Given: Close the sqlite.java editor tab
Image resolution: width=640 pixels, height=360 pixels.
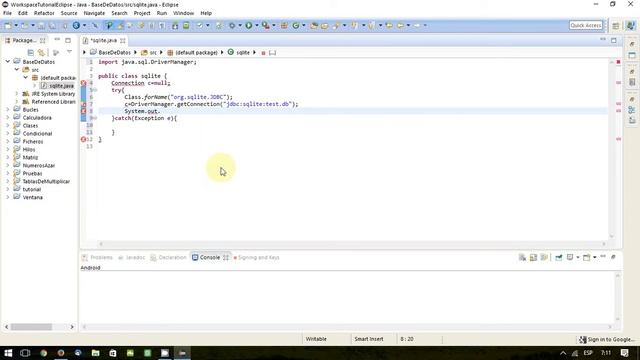Looking at the screenshot, I should [x=122, y=40].
